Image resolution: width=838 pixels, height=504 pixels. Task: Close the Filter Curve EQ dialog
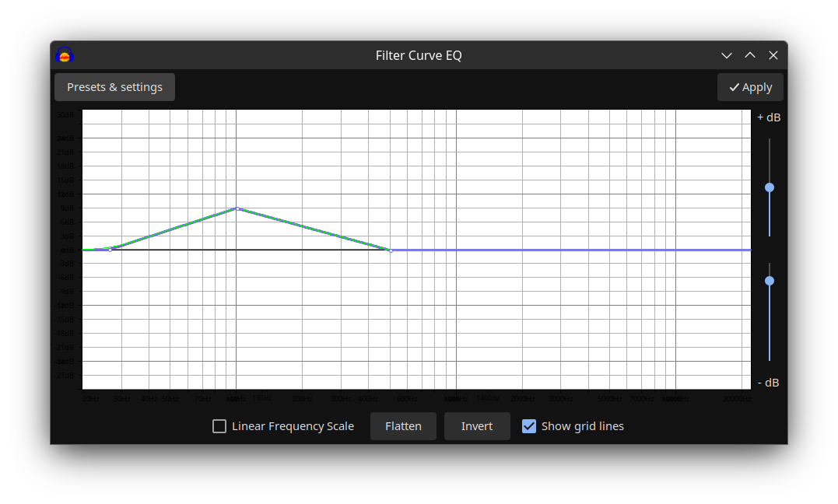(x=773, y=55)
